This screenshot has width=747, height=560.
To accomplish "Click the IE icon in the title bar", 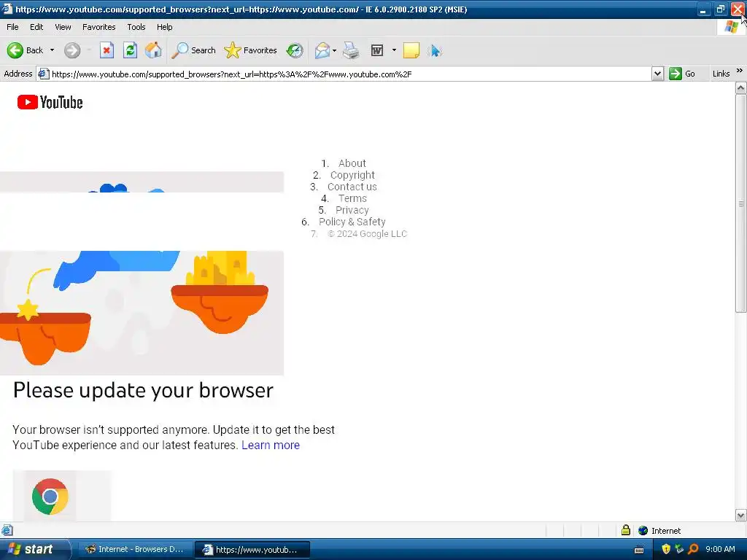I will tap(7, 9).
